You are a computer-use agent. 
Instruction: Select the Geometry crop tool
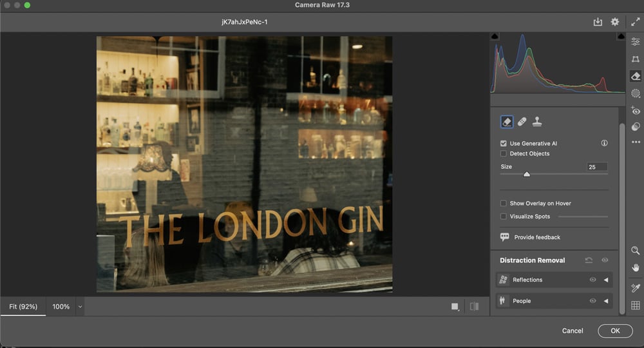(x=636, y=59)
